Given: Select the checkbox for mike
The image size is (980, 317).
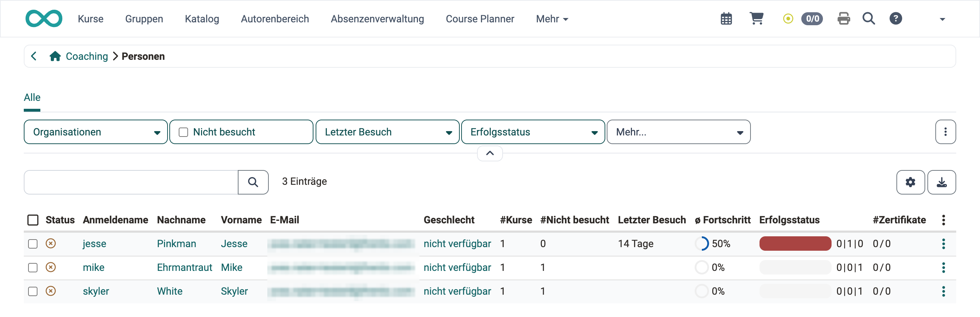Looking at the screenshot, I should 33,268.
